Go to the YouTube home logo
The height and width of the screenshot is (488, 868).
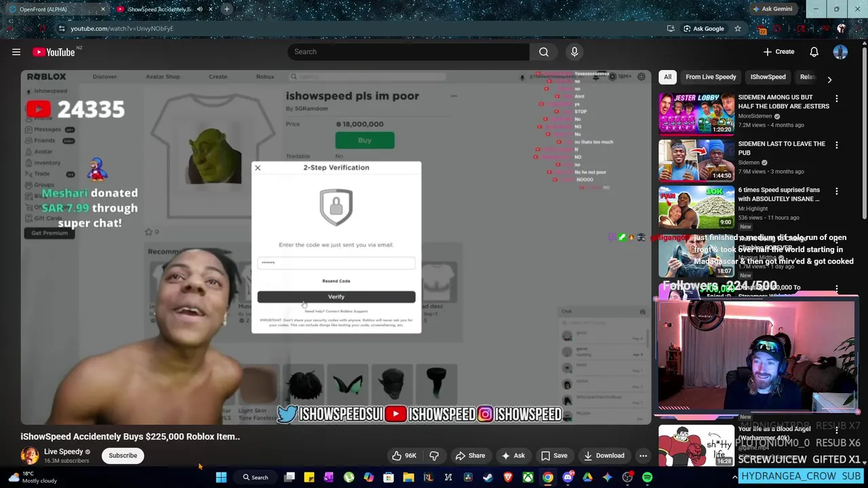click(53, 52)
